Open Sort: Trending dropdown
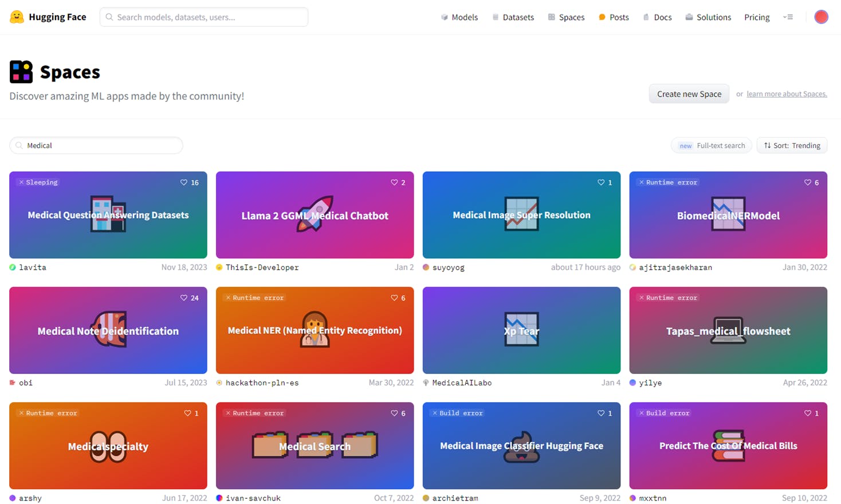 pos(792,145)
